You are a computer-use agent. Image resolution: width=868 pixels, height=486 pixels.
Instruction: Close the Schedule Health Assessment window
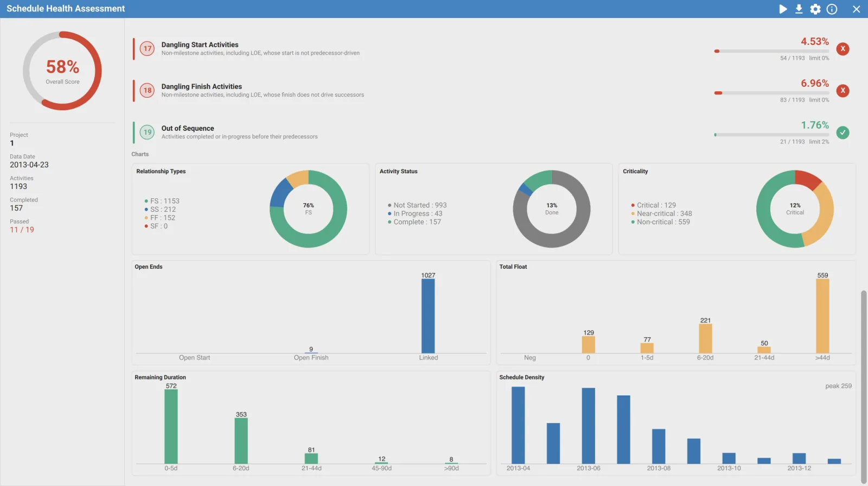click(x=857, y=9)
